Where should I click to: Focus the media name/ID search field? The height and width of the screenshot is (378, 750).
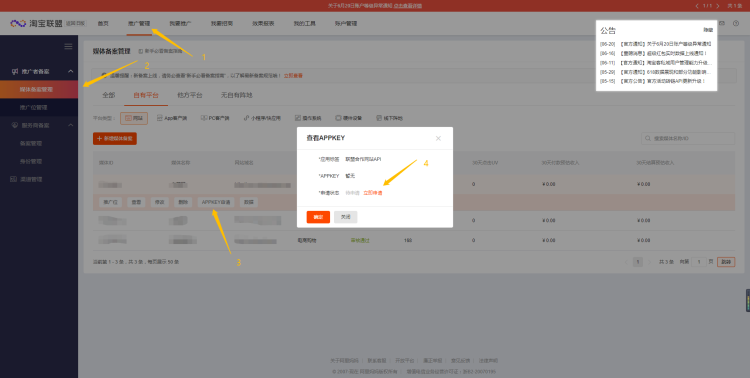point(688,139)
